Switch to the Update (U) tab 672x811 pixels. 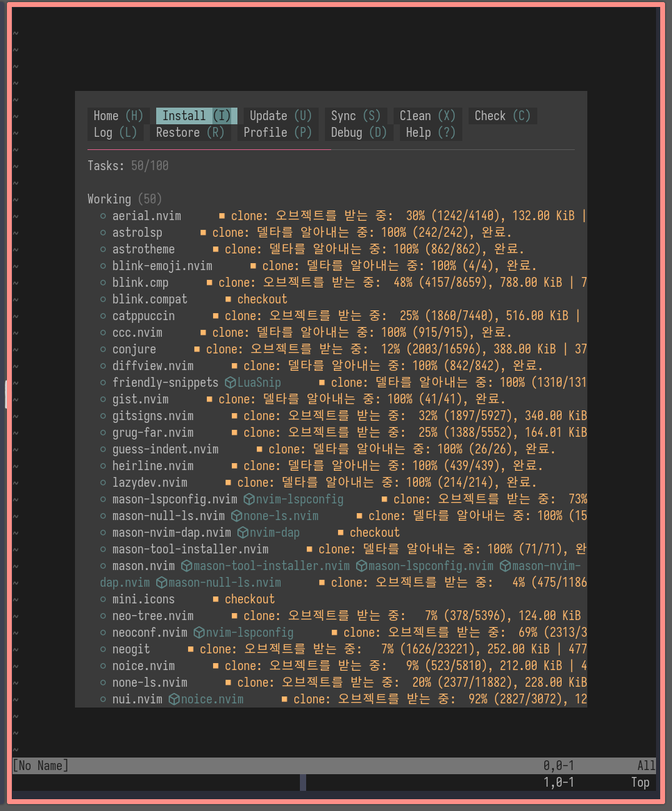[280, 116]
